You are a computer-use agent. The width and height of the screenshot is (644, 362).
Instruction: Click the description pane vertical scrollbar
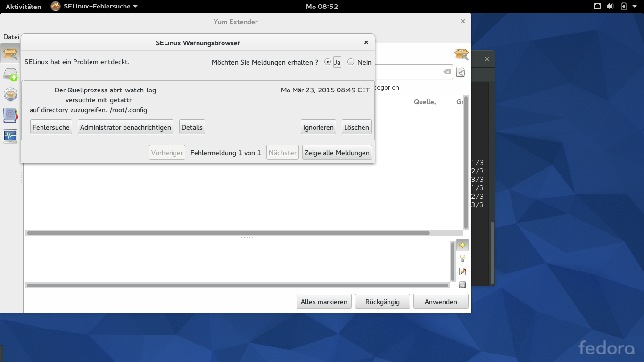[x=453, y=261]
